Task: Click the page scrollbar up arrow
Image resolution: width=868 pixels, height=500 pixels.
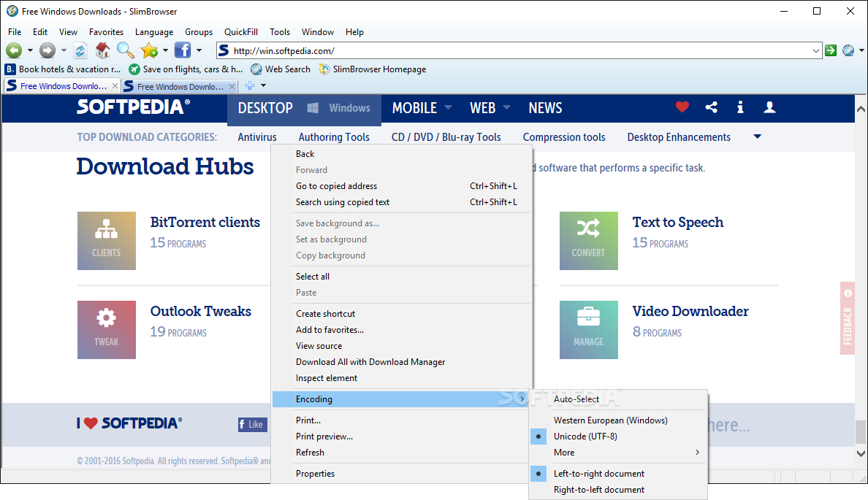Action: (x=861, y=109)
